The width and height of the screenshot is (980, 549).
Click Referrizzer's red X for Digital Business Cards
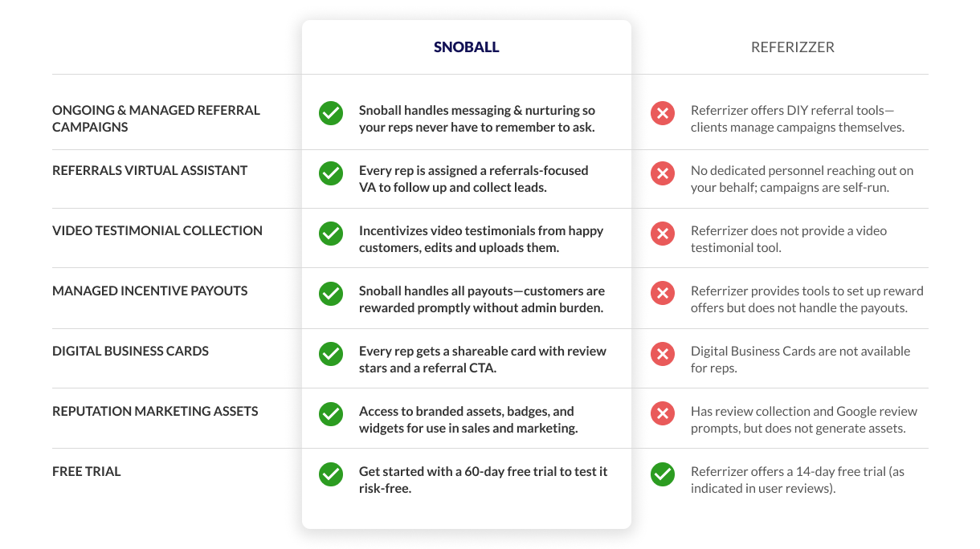tap(663, 354)
